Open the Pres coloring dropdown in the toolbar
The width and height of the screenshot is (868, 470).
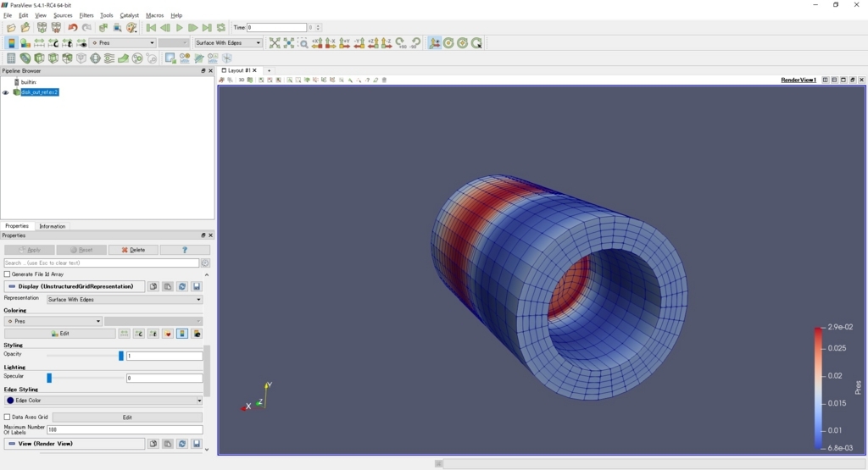pos(123,42)
